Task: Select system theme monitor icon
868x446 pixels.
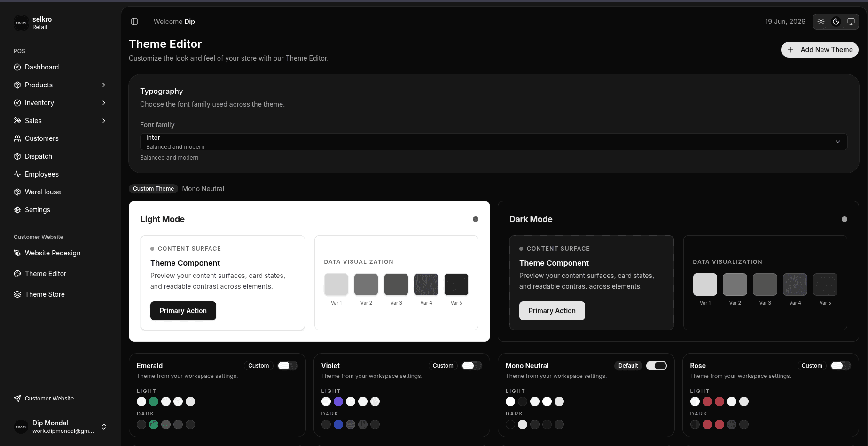Action: coord(851,22)
